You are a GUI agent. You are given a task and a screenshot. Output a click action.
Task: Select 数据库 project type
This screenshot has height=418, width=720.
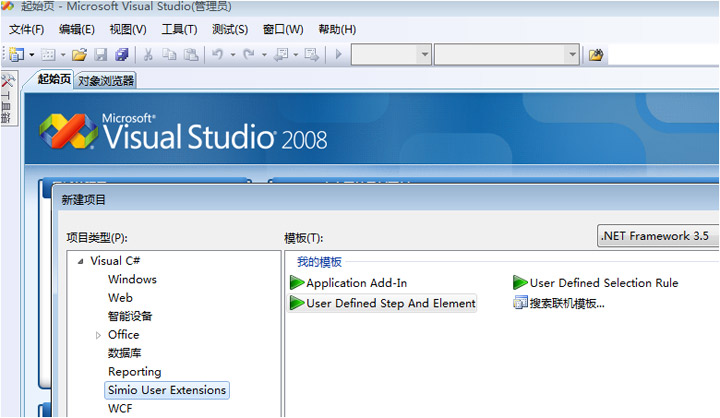pos(124,353)
